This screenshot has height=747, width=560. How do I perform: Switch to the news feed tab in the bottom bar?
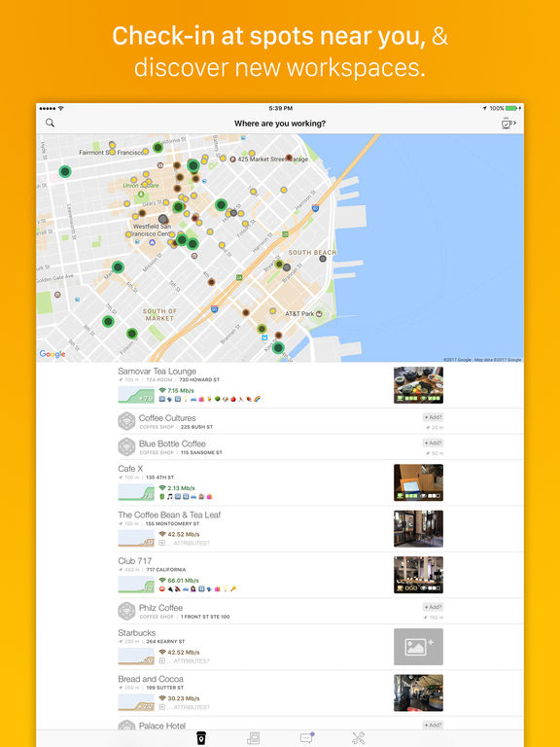(254, 738)
